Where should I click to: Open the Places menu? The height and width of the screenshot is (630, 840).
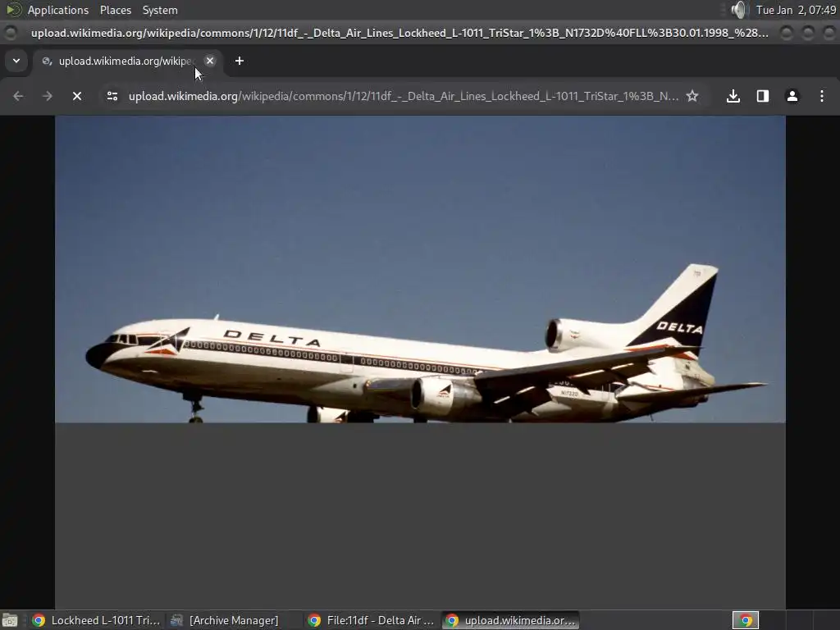[115, 10]
